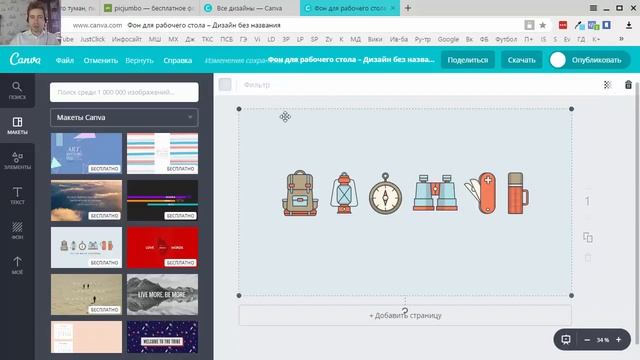The height and width of the screenshot is (360, 640).
Task: Click the trash delete icon in toolbar
Action: coord(628,84)
